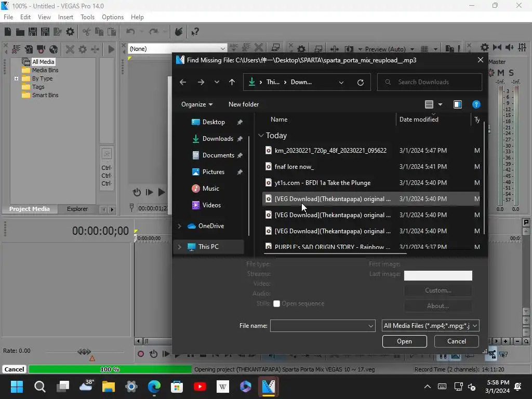The width and height of the screenshot is (532, 399).
Task: Expand This PC in navigation pane
Action: tap(179, 247)
